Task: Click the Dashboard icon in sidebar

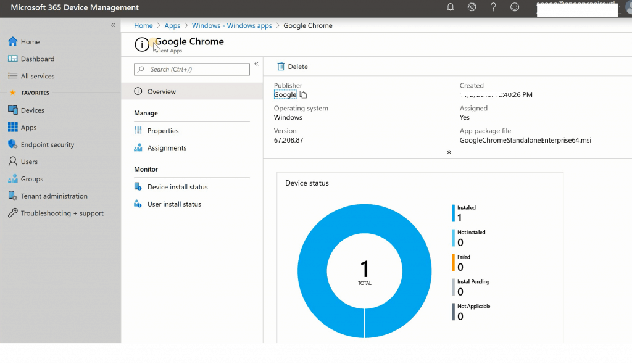Action: coord(13,59)
